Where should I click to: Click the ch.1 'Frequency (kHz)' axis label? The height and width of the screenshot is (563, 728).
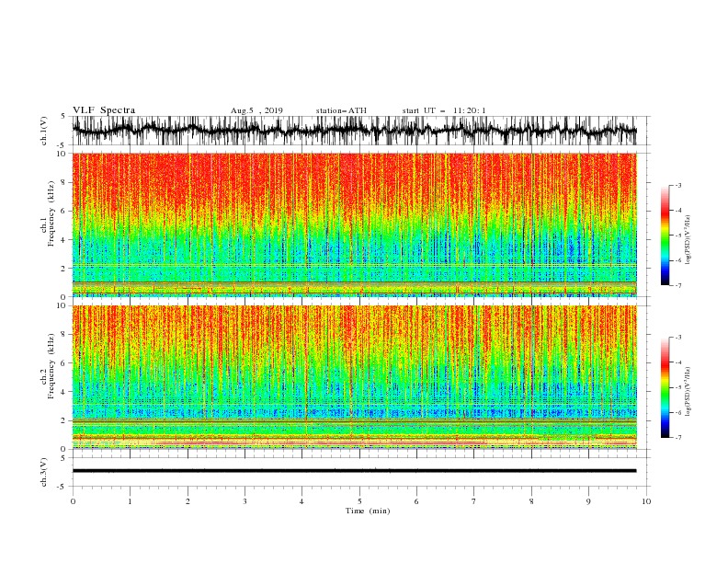51,212
